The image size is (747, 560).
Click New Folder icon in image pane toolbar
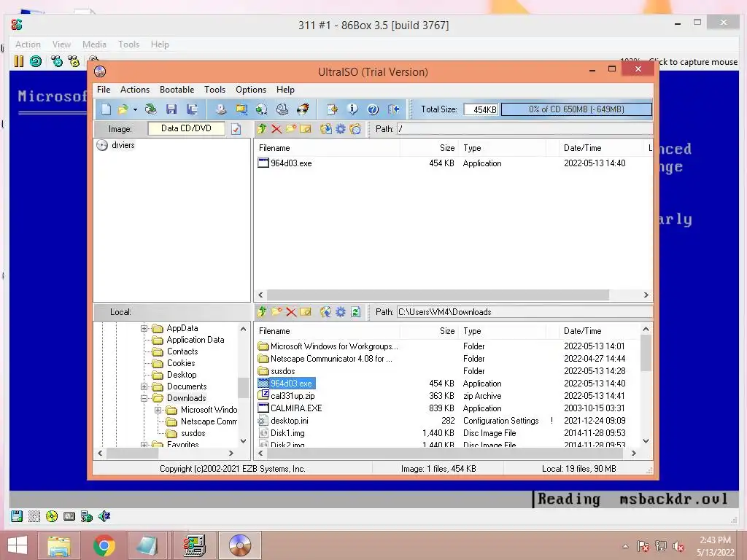pos(290,128)
